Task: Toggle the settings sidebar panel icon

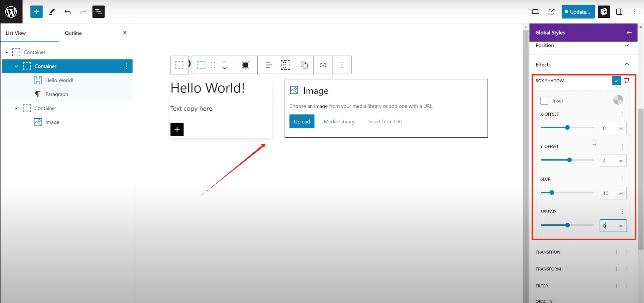Action: tap(619, 12)
